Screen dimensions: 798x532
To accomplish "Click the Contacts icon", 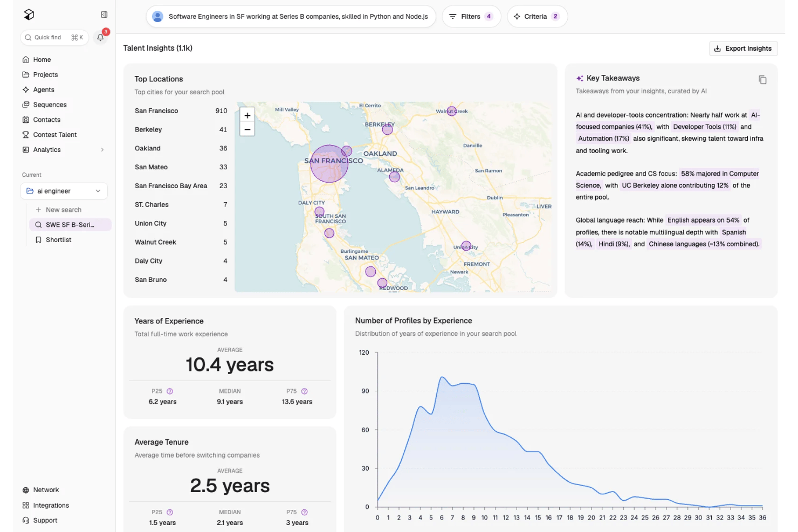I will coord(26,120).
